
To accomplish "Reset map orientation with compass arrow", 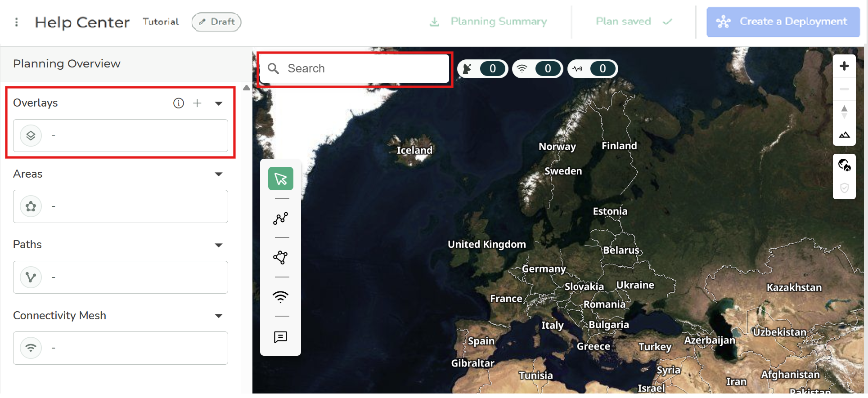I will (844, 111).
